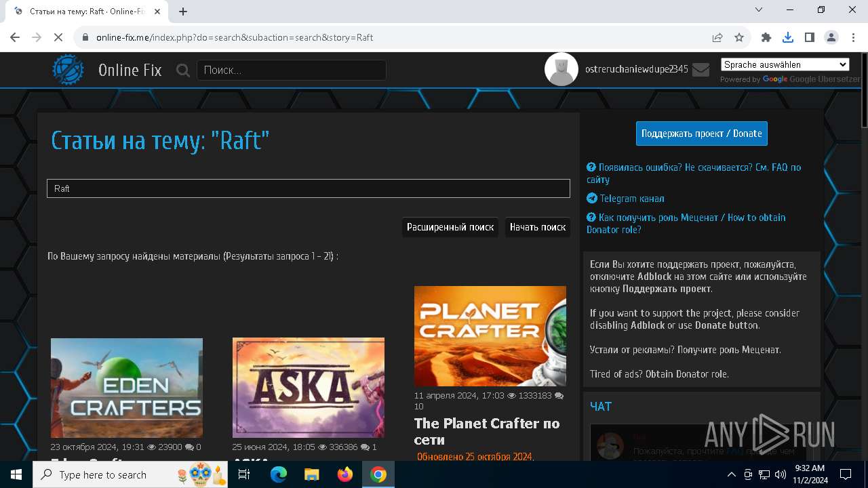Open Chrome three-dot menu
This screenshot has width=868, height=488.
[853, 37]
